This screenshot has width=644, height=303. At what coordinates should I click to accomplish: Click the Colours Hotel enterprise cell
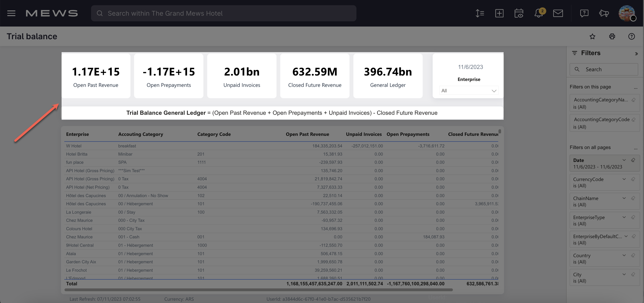coord(79,229)
